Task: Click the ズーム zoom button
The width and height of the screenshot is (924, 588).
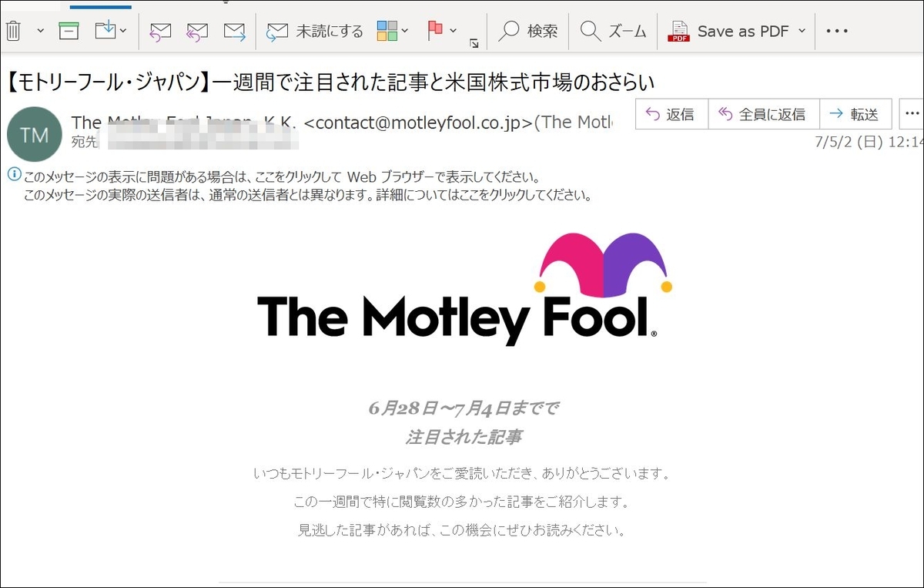Action: (x=614, y=32)
